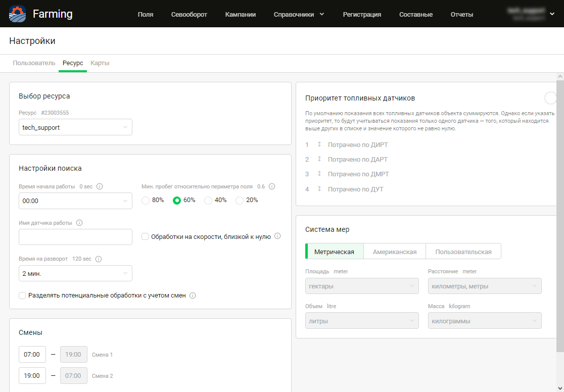
Task: Show info for Время начала работы
Action: [x=100, y=186]
